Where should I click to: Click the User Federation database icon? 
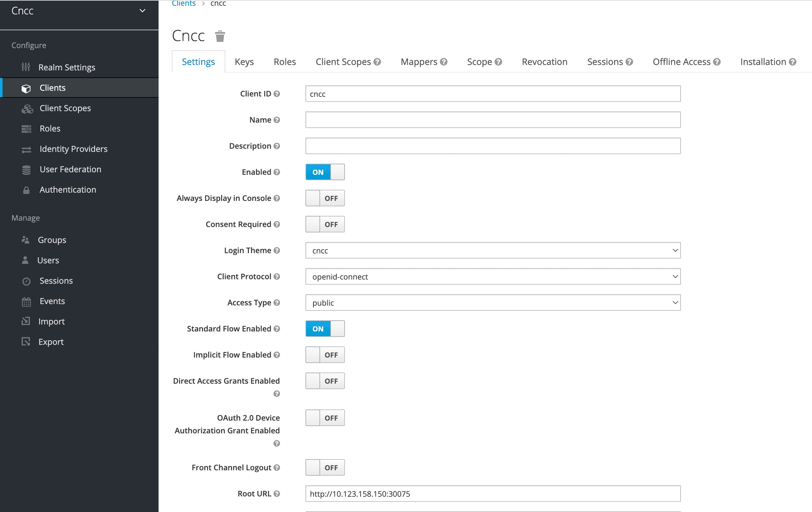point(26,170)
